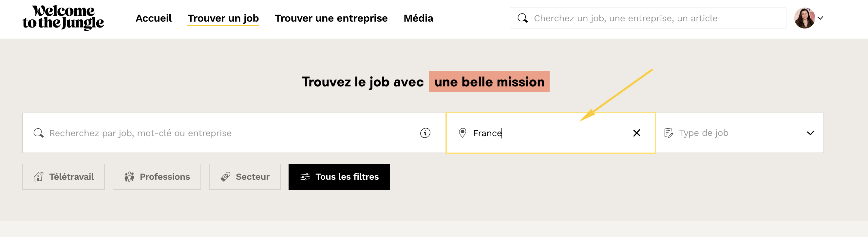
Task: Expand the Type de job dropdown
Action: click(x=810, y=133)
